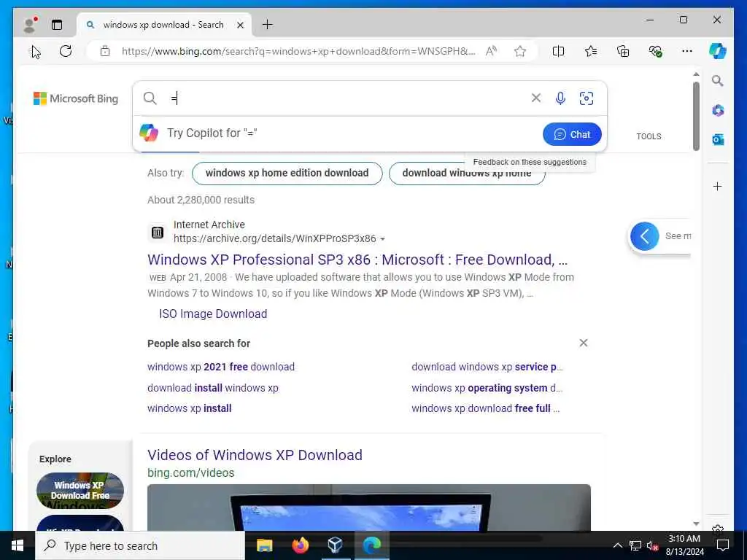Start Copilot Chat button
747x560 pixels.
572,134
